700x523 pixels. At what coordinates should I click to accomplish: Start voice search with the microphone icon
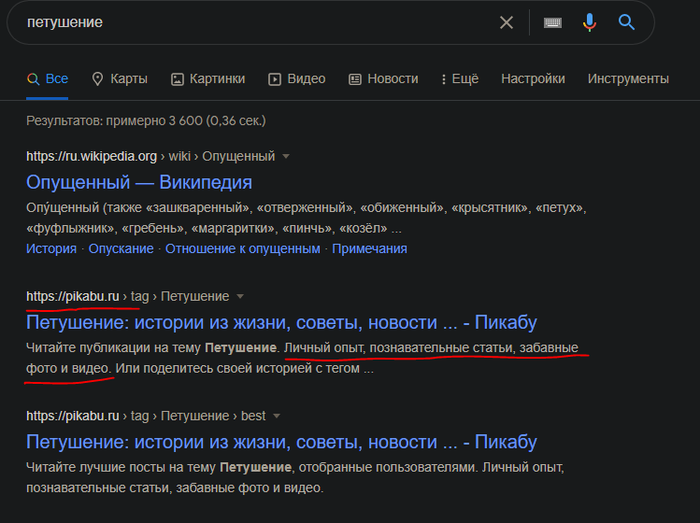(589, 22)
